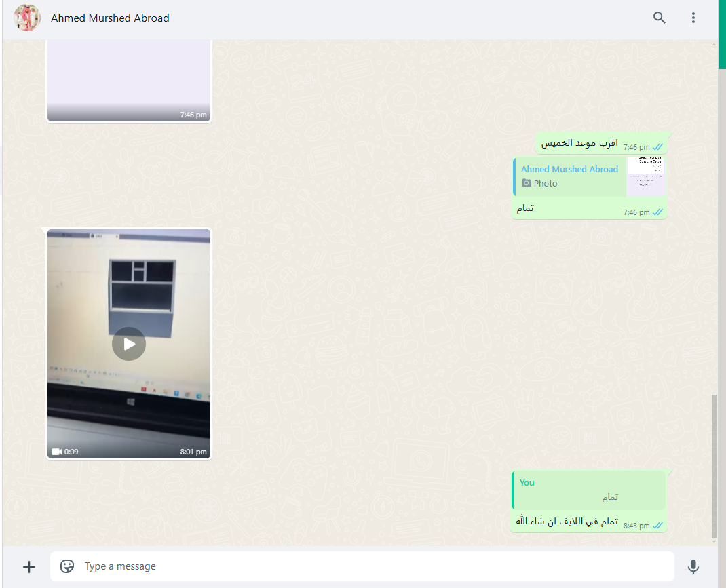This screenshot has width=726, height=588.
Task: Play the 0:09 video message
Action: pyautogui.click(x=129, y=344)
